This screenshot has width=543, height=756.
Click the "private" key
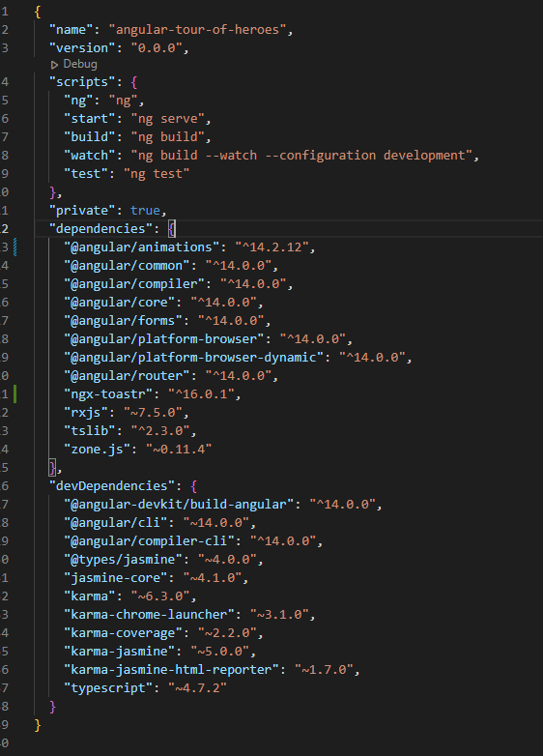point(86,210)
